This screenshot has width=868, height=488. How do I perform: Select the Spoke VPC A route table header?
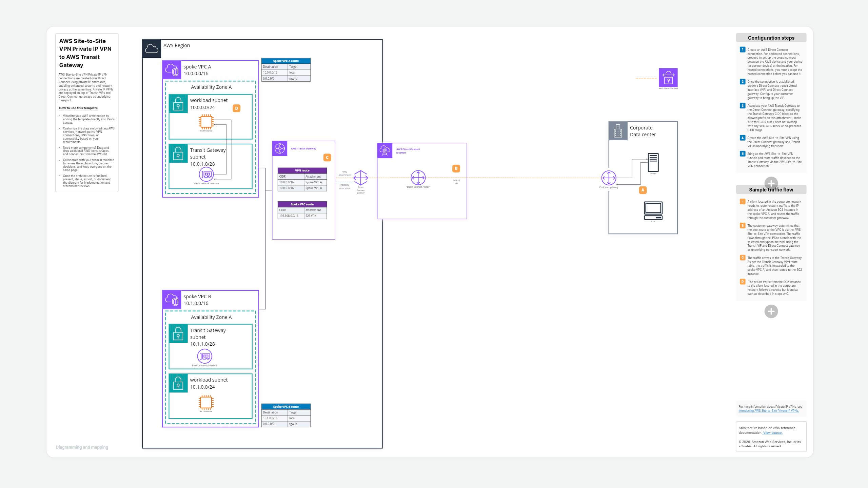(286, 61)
